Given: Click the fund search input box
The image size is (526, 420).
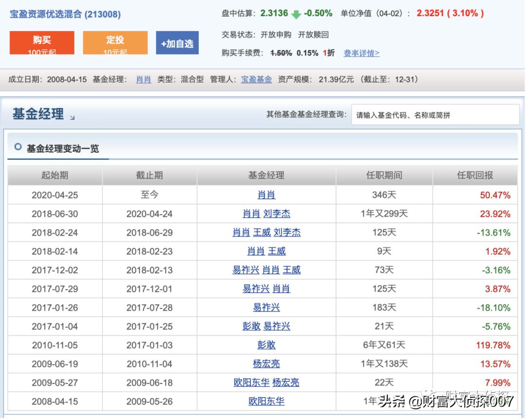Looking at the screenshot, I should [x=434, y=115].
